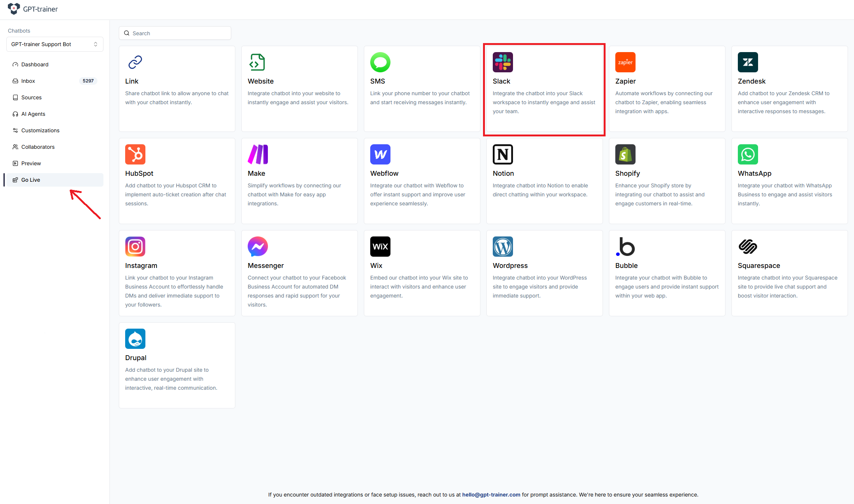
Task: Open the Zapier integration icon
Action: pos(625,62)
